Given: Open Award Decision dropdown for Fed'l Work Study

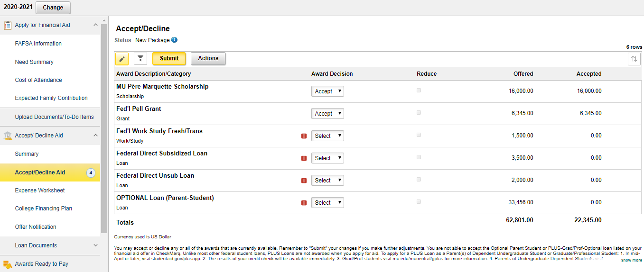Looking at the screenshot, I should [x=327, y=136].
